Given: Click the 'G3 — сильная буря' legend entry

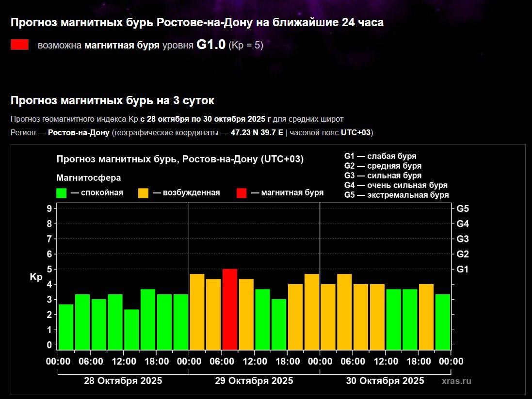Looking at the screenshot, I should pos(383,176).
